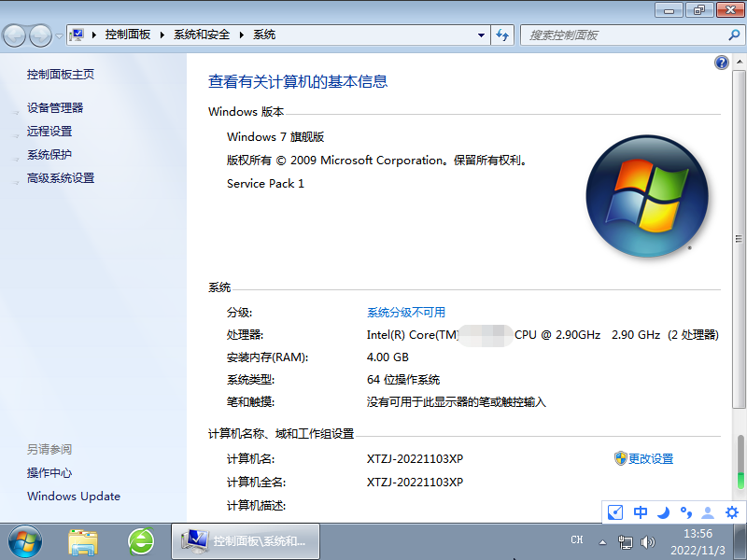Click the punctuation icon on the input toolbar
The image size is (747, 560).
686,512
